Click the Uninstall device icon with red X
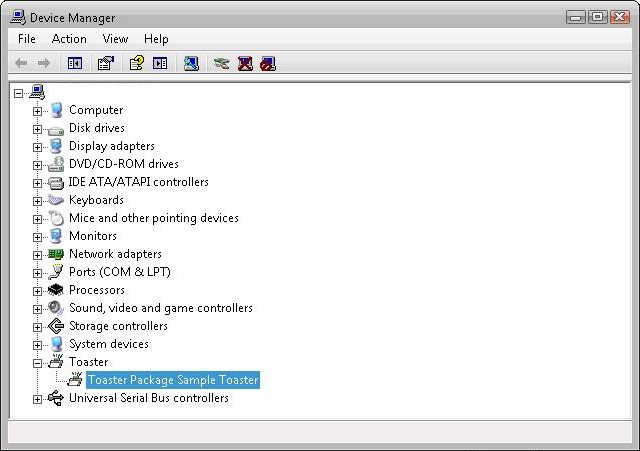This screenshot has width=640, height=451. coord(245,63)
